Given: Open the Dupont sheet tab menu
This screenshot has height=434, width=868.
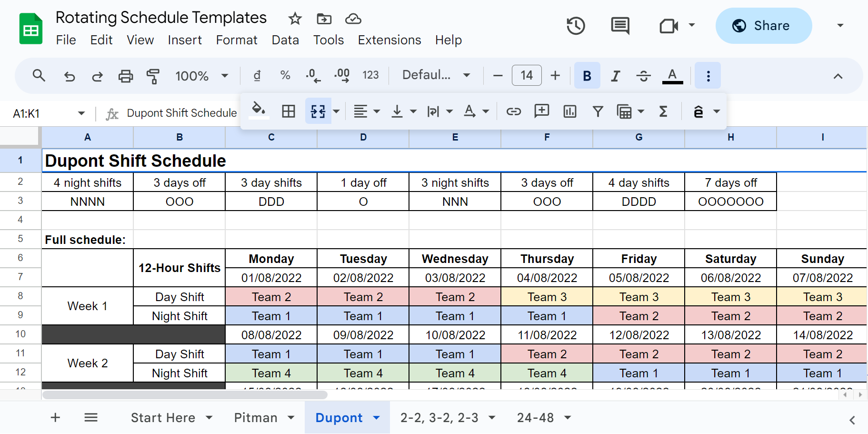Looking at the screenshot, I should pyautogui.click(x=376, y=417).
